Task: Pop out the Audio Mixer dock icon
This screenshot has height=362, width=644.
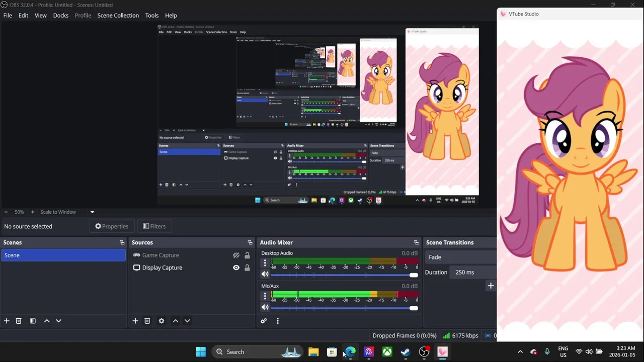Action: 416,242
